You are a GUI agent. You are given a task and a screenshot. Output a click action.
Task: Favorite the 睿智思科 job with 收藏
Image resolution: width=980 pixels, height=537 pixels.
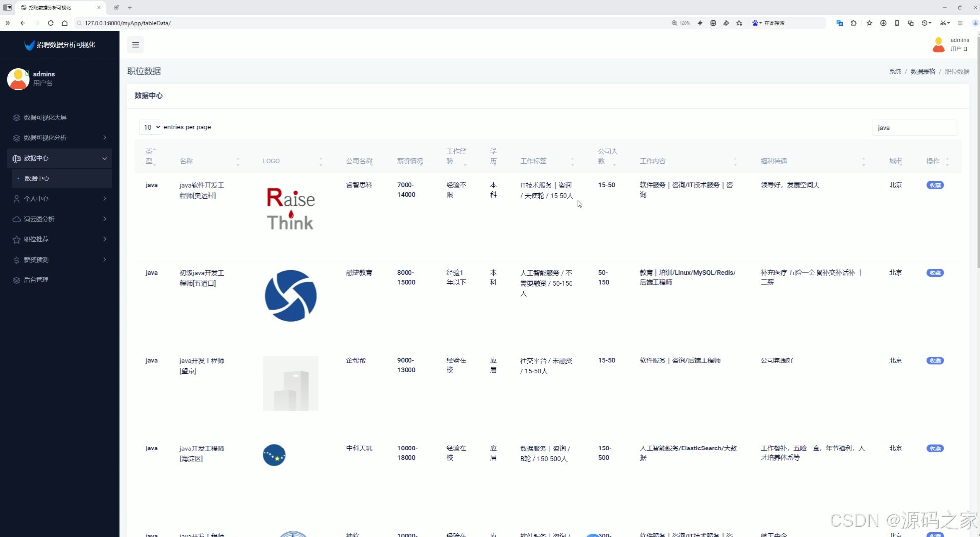click(935, 185)
